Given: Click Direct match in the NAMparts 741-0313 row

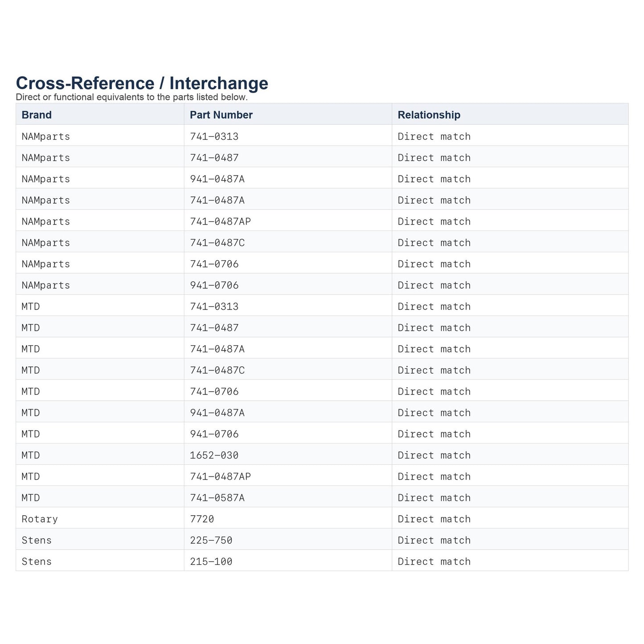Looking at the screenshot, I should (x=434, y=136).
